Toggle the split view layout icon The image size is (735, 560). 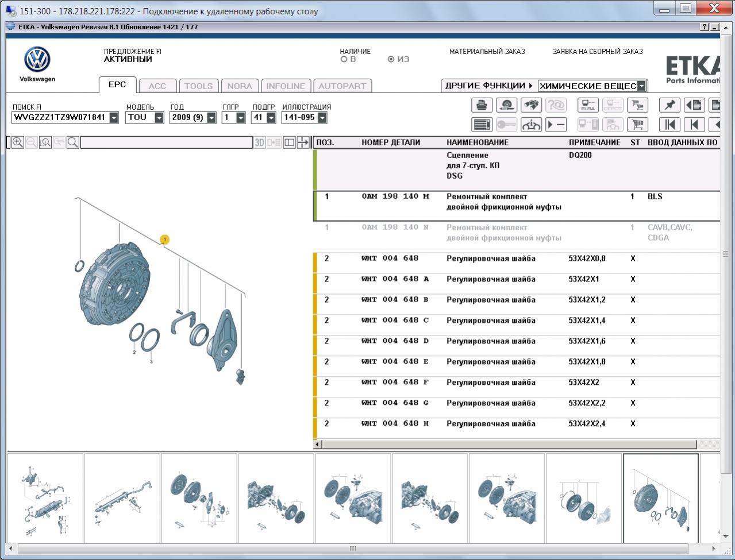290,142
